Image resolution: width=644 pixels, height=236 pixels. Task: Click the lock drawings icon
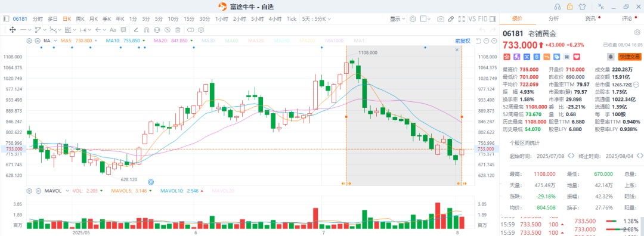(x=156, y=30)
